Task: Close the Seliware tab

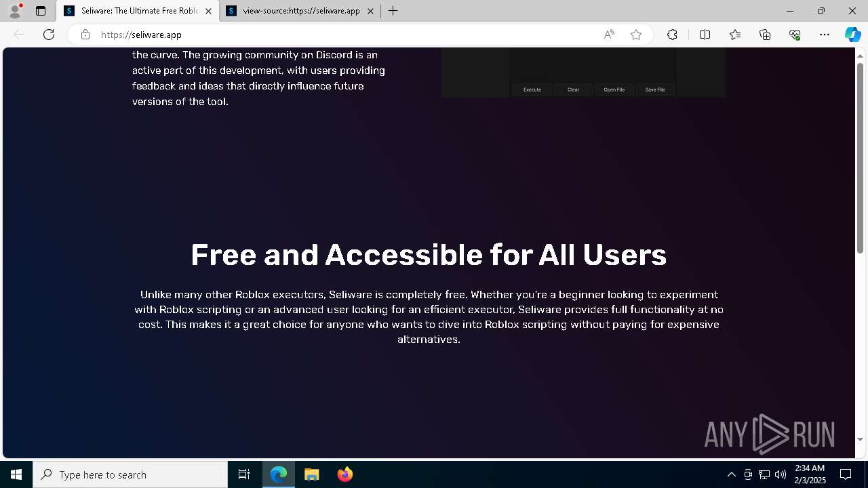Action: pos(208,11)
